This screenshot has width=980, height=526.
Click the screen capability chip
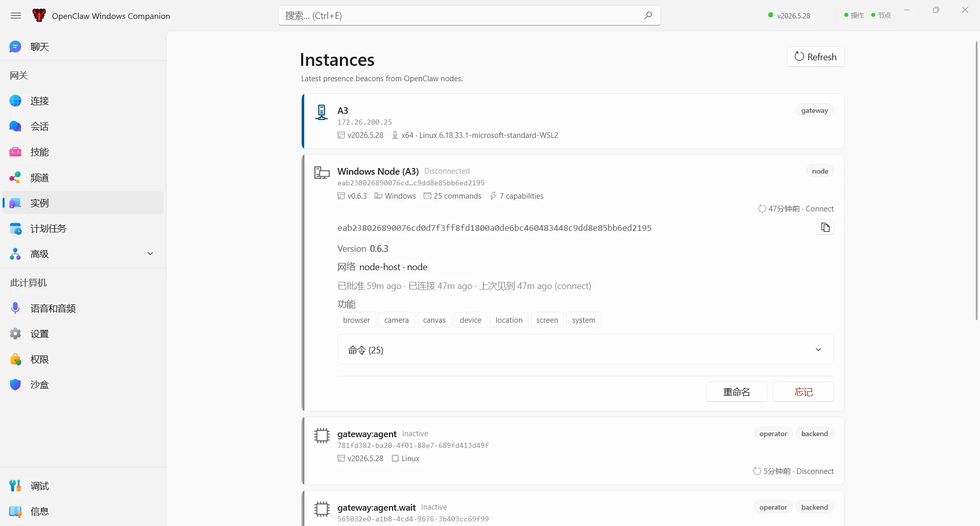[547, 320]
